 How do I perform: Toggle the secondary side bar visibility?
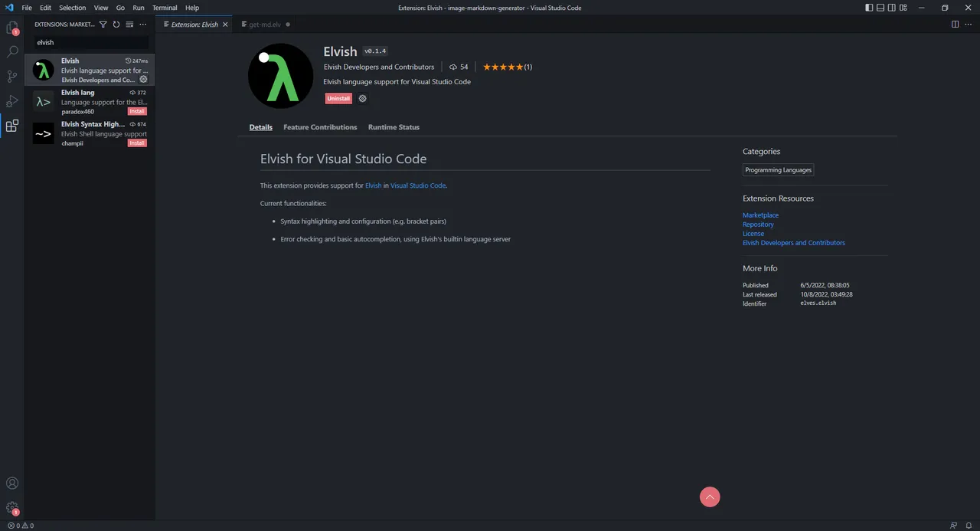893,8
